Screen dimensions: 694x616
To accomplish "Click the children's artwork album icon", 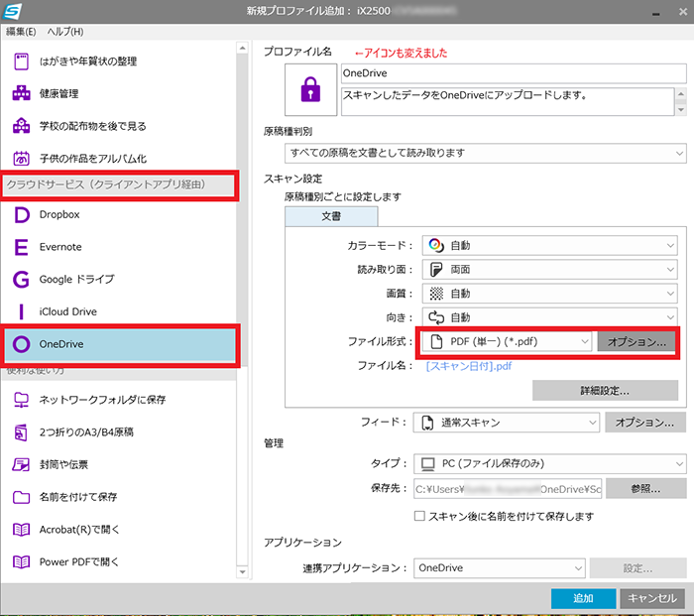I will click(21, 158).
